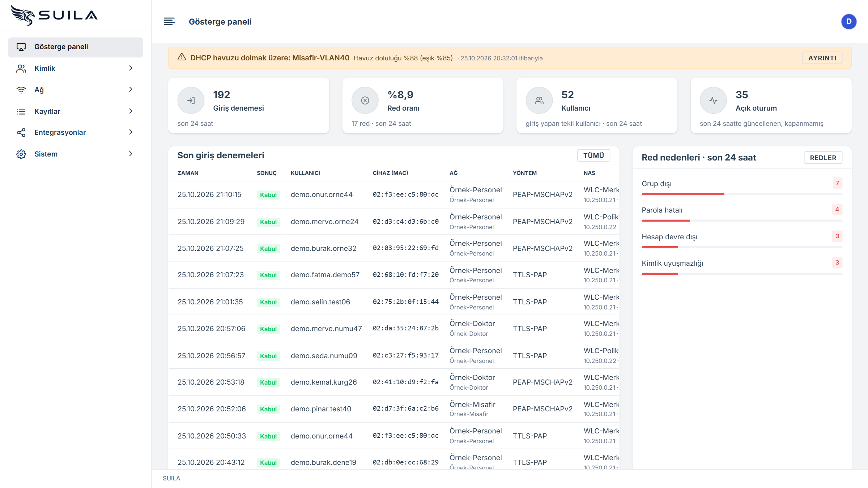Open the Sistem menu item
Viewport: 868px width, 488px height.
(x=76, y=154)
